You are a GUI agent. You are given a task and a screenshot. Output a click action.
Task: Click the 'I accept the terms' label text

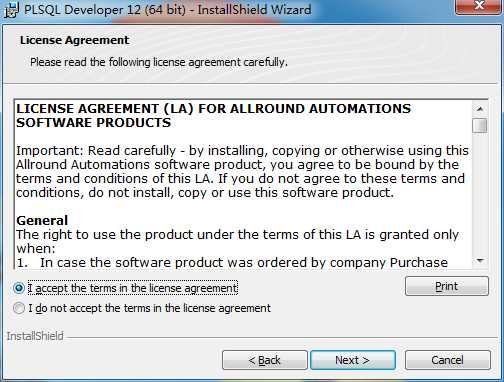pos(133,288)
